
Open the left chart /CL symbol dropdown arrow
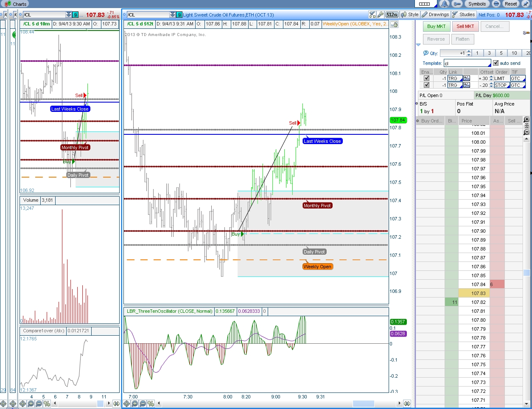click(x=69, y=15)
